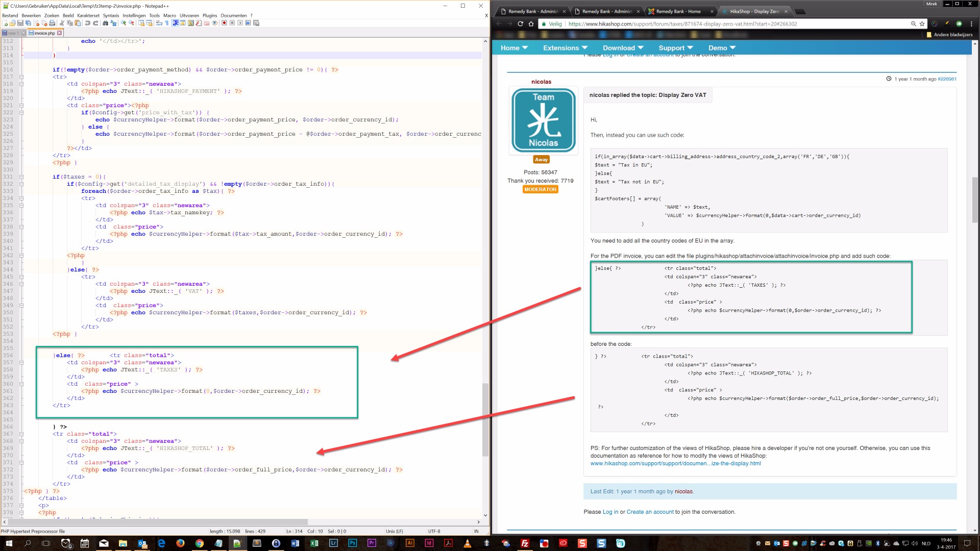This screenshot has height=551, width=980.
Task: Toggle show all characters pilcrow icon
Action: tap(167, 23)
